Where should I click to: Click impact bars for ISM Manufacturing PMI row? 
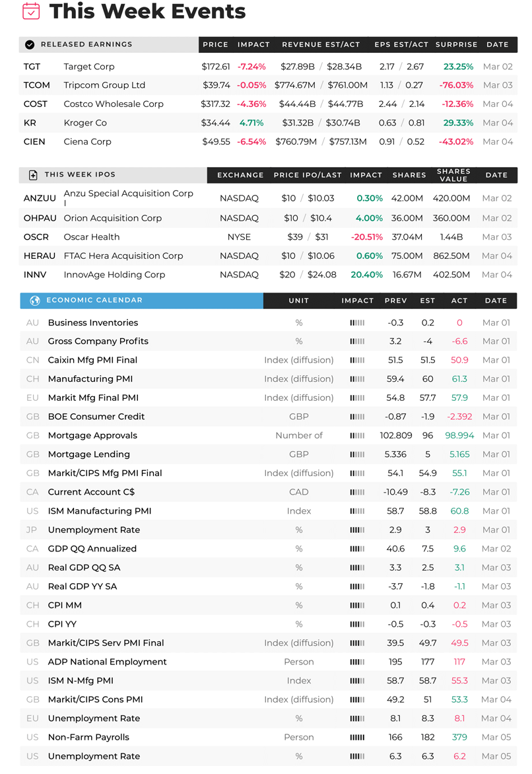(357, 511)
